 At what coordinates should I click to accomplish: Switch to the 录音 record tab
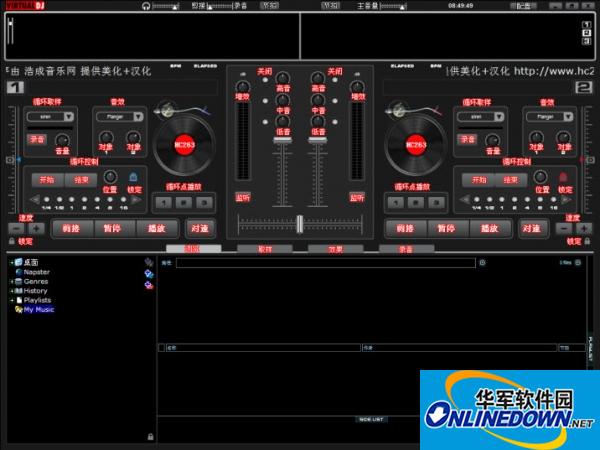[406, 249]
